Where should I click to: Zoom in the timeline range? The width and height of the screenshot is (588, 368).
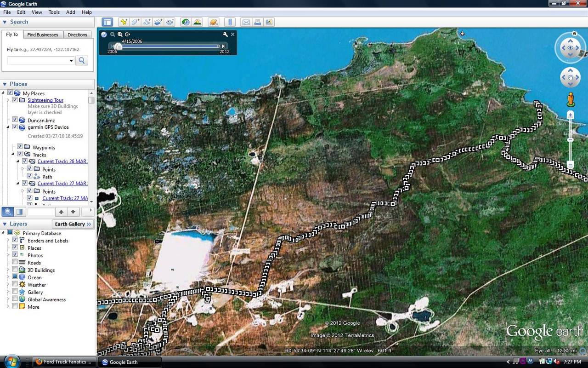120,34
